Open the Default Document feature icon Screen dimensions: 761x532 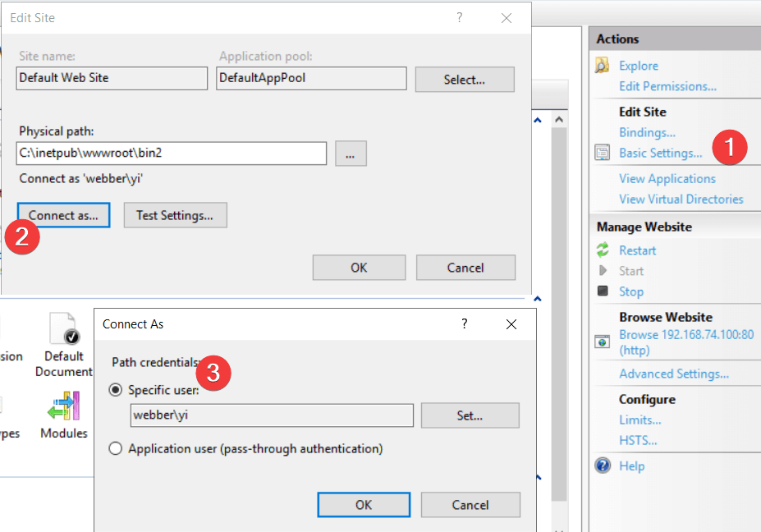63,328
